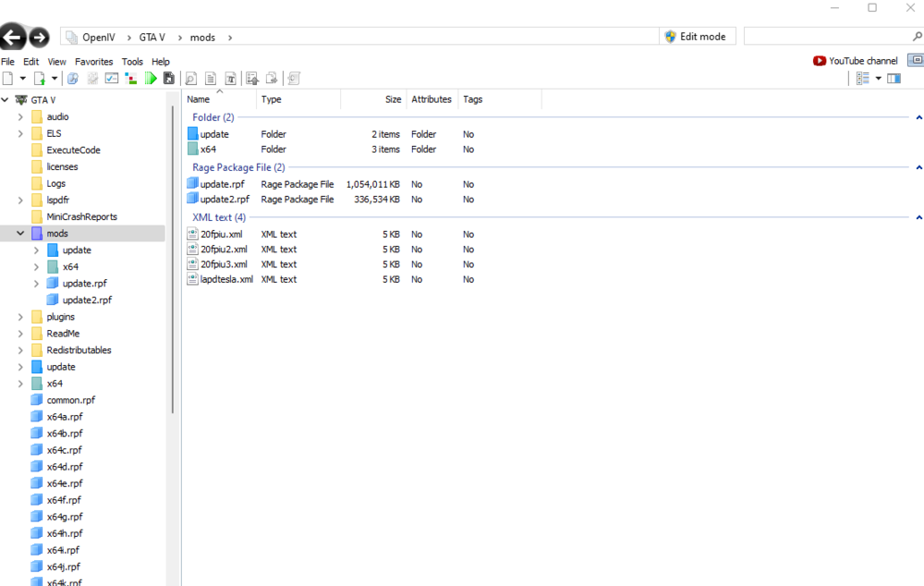Open the rebuild archive icon on the toolbar
Screen dimensions: 924x586
tap(293, 78)
